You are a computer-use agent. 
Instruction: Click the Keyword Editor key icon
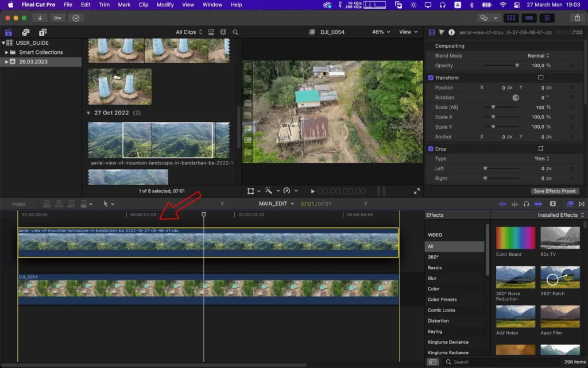pyautogui.click(x=57, y=18)
